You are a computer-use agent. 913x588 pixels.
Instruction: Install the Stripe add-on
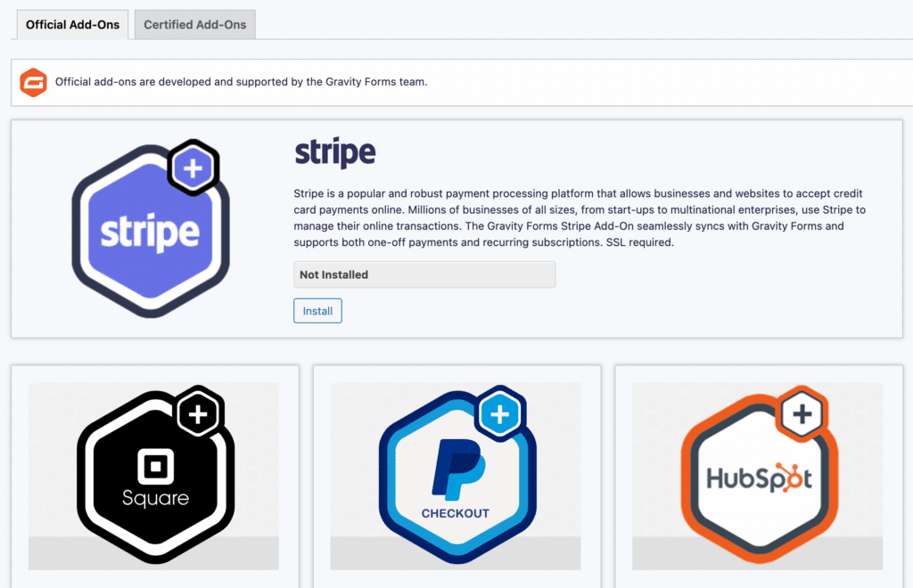pos(317,311)
